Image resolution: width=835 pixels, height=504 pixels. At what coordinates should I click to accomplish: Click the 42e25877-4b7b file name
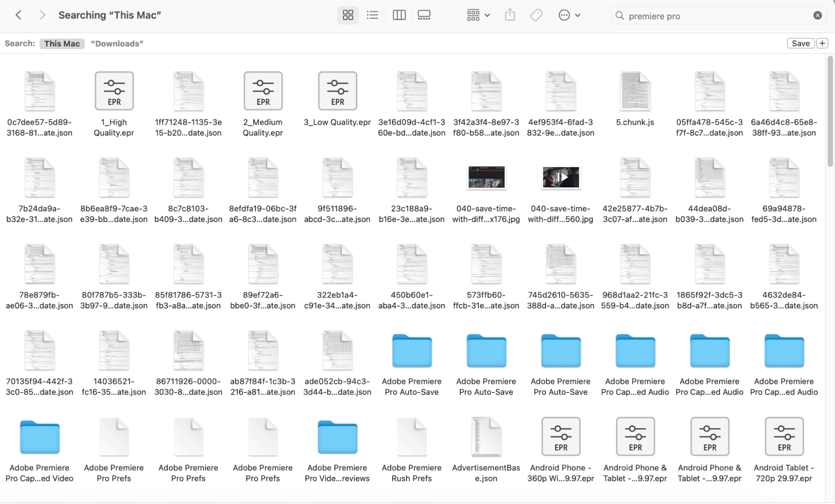635,214
